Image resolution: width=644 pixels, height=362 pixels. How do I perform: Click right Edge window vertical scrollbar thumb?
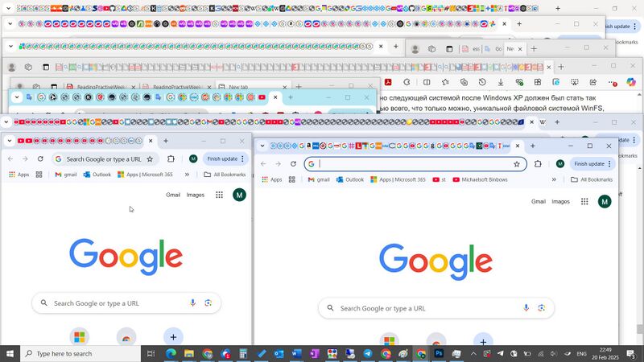639,329
